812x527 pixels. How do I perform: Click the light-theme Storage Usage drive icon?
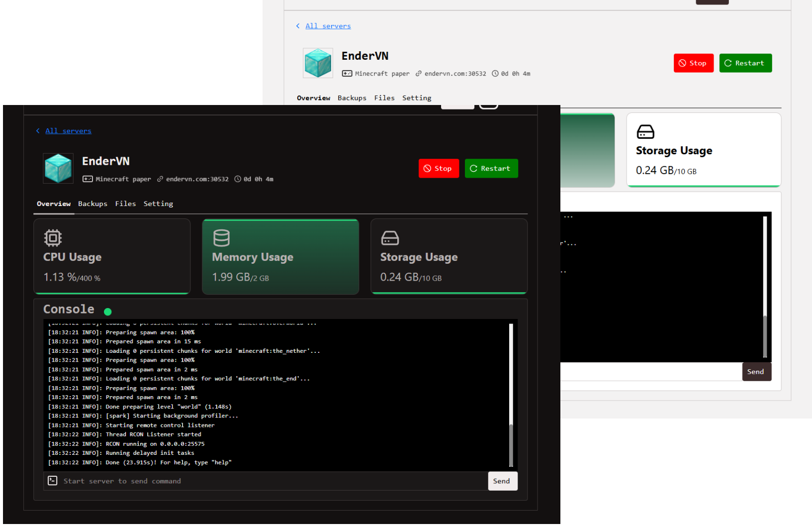[x=645, y=132]
